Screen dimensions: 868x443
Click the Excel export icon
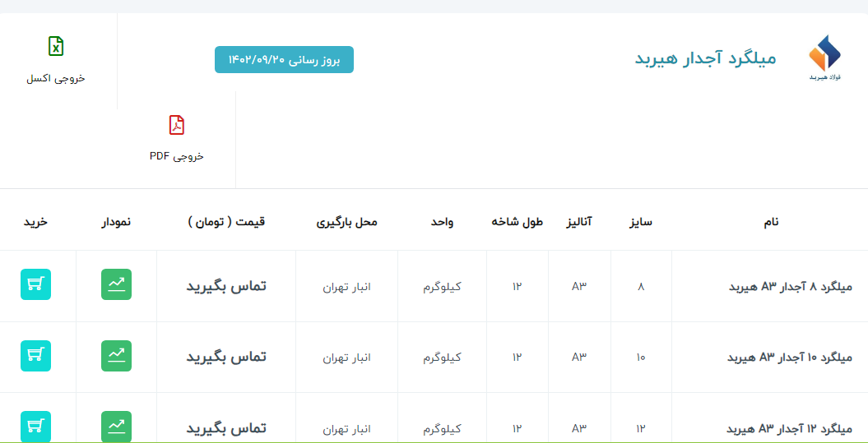coord(56,46)
